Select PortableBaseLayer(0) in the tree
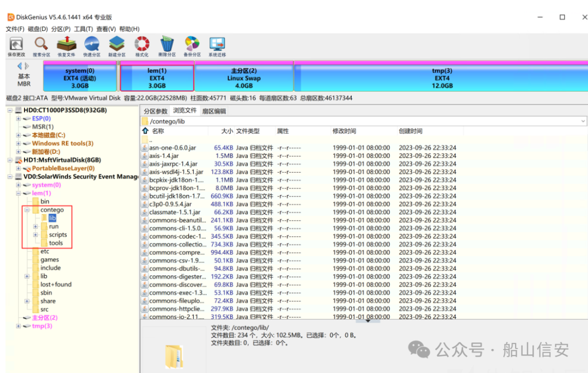The height and width of the screenshot is (373, 588). (x=63, y=168)
